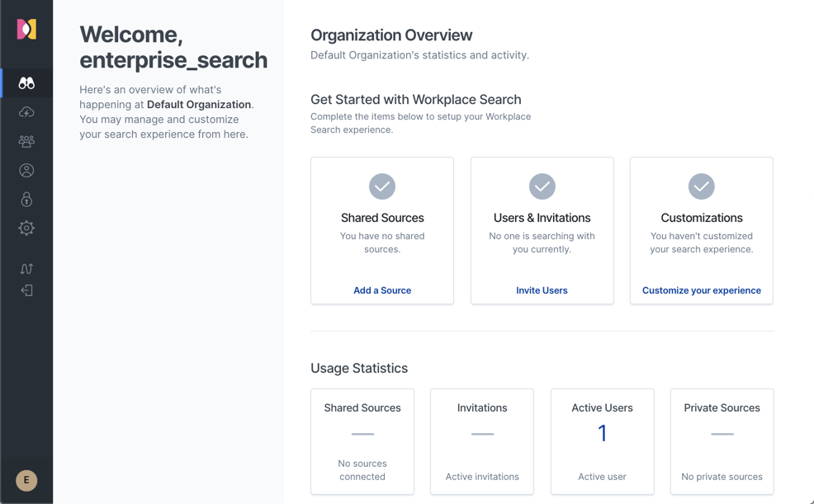Click the Elastic Workplace Search logo
Viewport: 814px width, 504px height.
point(26,29)
